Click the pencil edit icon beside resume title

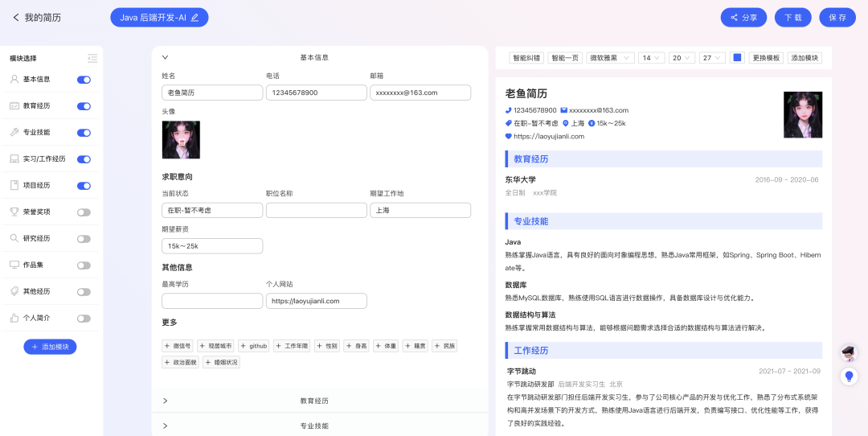[194, 18]
